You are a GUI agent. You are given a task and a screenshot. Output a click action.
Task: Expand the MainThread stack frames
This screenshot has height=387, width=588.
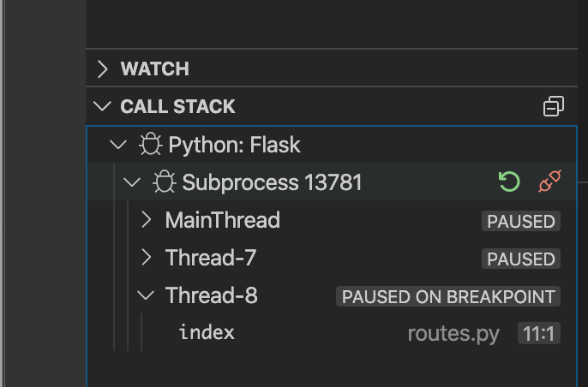(147, 220)
